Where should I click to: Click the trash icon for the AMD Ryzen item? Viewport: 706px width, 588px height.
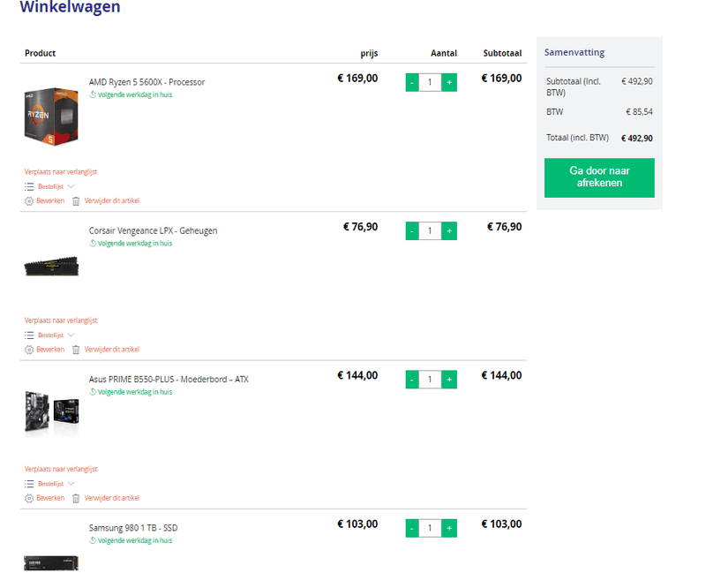pos(76,200)
